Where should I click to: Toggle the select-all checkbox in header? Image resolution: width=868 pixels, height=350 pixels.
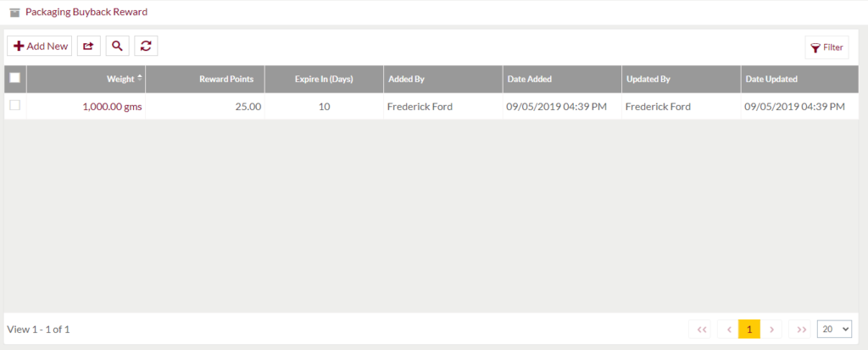coord(15,78)
